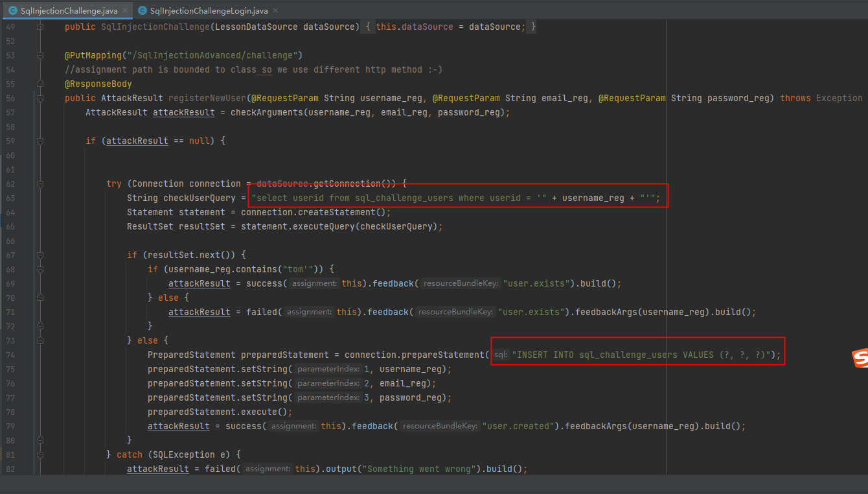The image size is (868, 494).
Task: Collapse the else block at line 73
Action: coord(40,340)
